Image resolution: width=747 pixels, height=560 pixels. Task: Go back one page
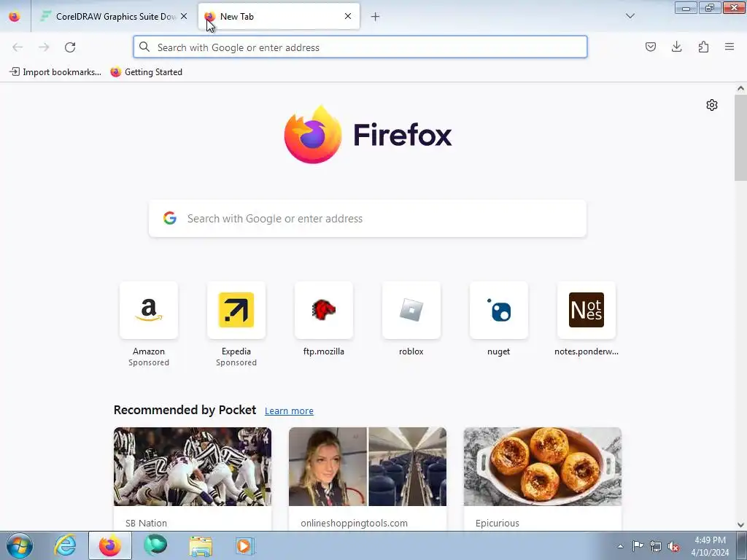click(x=18, y=47)
